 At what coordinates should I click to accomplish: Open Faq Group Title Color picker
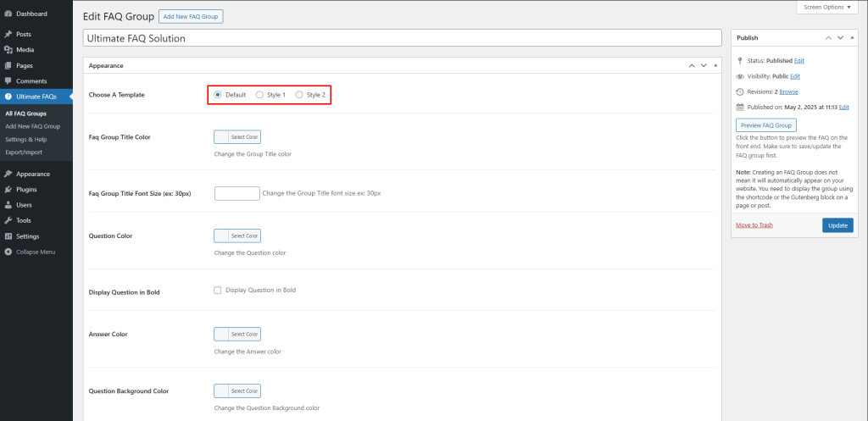(x=237, y=136)
